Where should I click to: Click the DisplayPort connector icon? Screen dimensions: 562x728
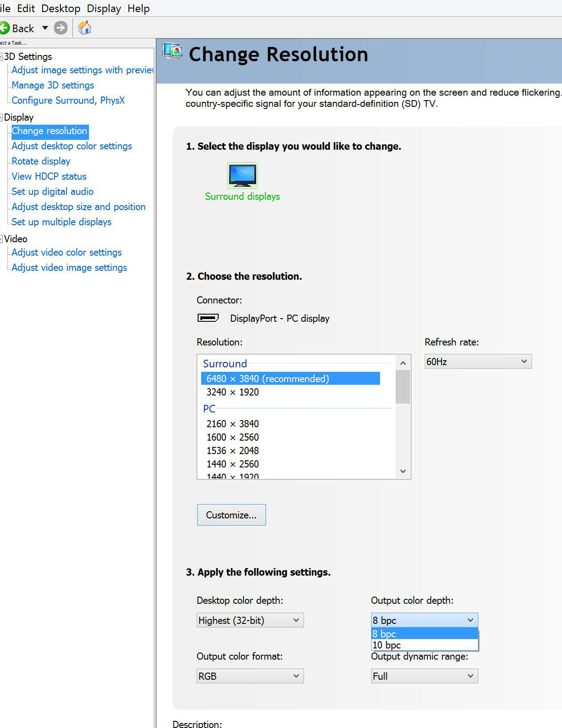pyautogui.click(x=208, y=318)
